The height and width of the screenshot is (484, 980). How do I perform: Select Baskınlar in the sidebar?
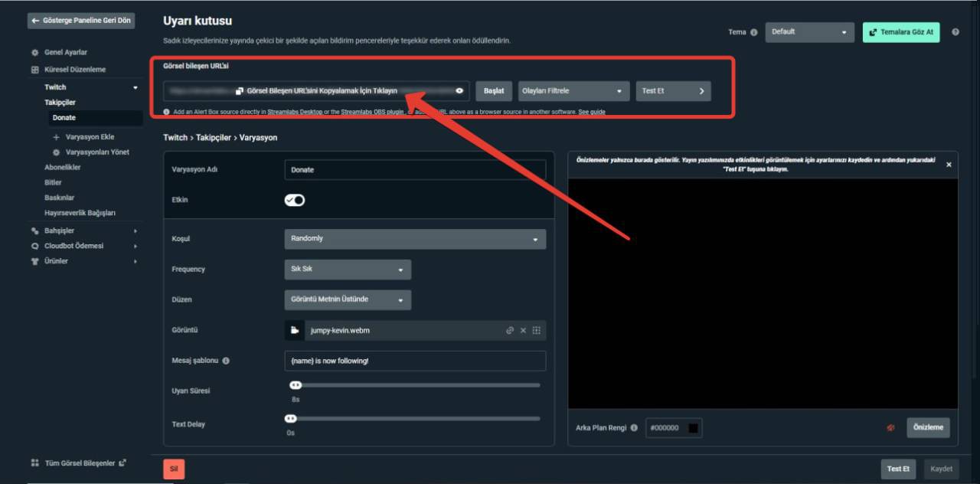(x=59, y=198)
